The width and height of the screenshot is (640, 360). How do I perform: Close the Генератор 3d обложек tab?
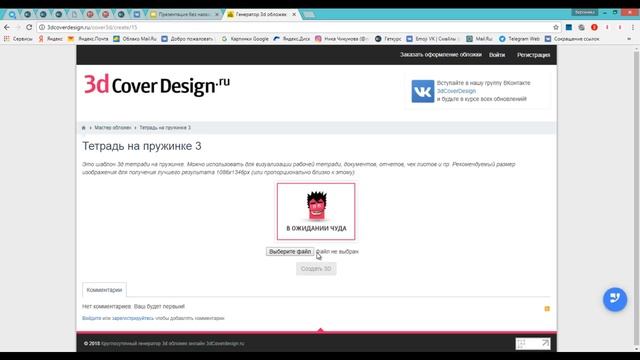coord(294,14)
